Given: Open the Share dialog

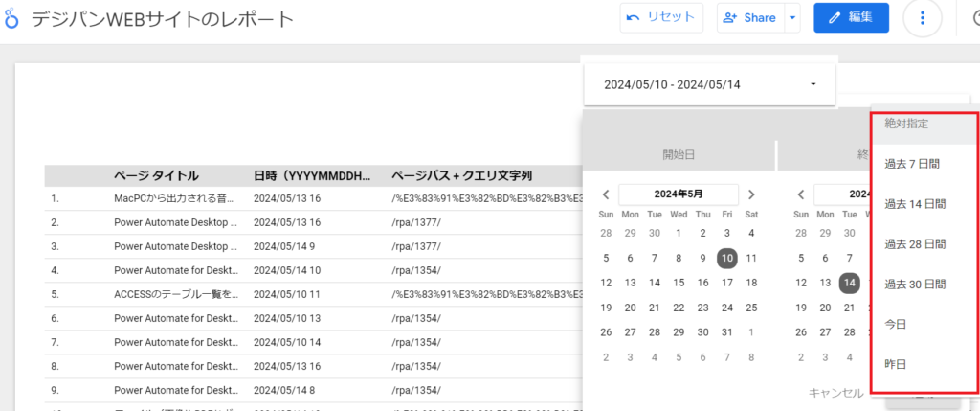Looking at the screenshot, I should [x=749, y=17].
